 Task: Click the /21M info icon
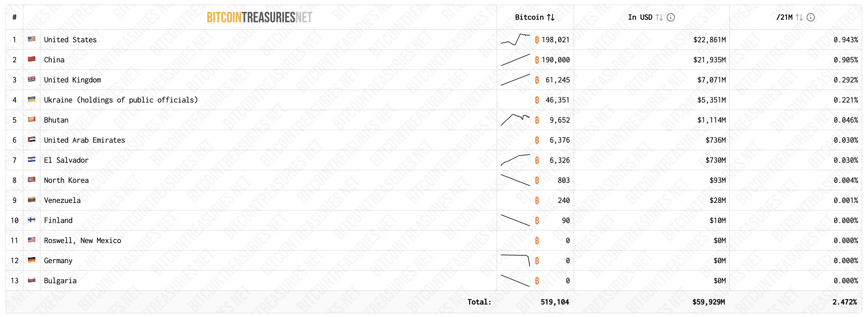pos(811,17)
